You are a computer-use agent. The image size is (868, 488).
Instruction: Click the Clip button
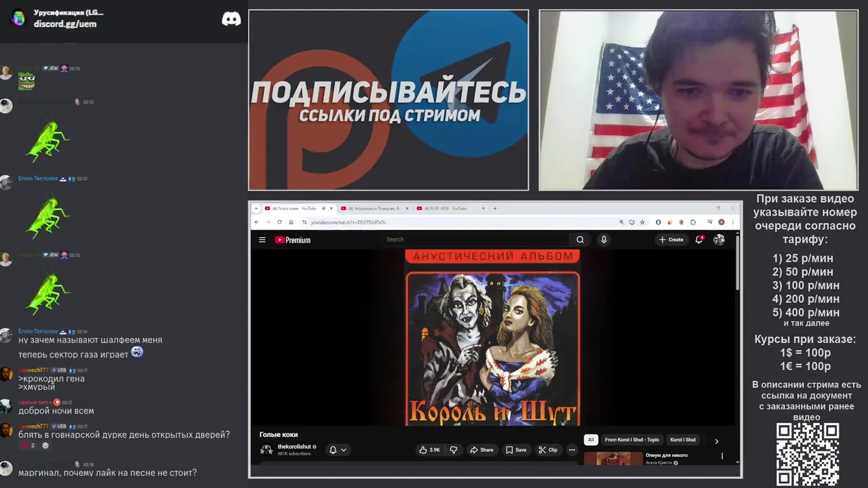(548, 449)
